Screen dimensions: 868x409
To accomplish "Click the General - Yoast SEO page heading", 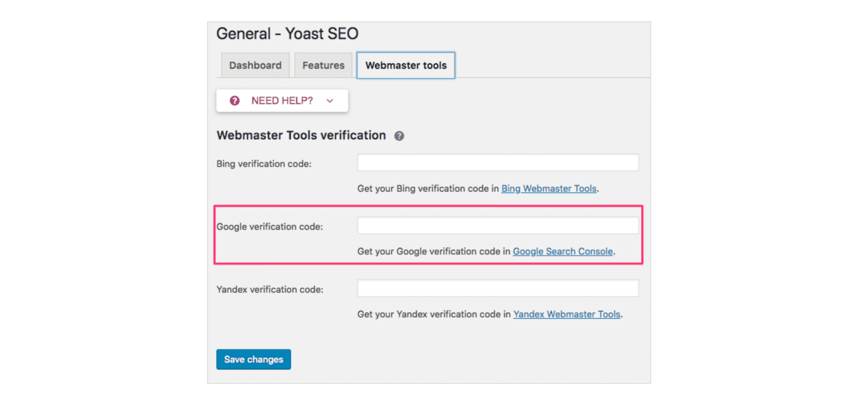I will click(x=287, y=33).
